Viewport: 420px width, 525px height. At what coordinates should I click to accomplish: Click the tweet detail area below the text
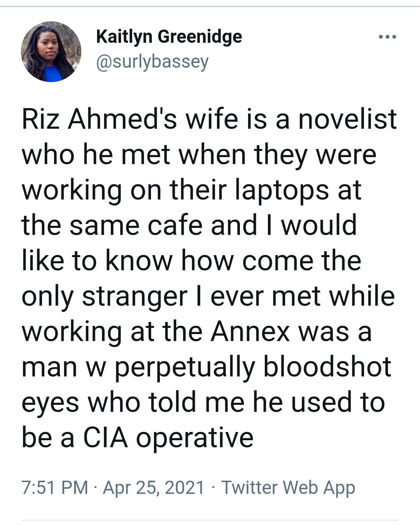point(210,486)
